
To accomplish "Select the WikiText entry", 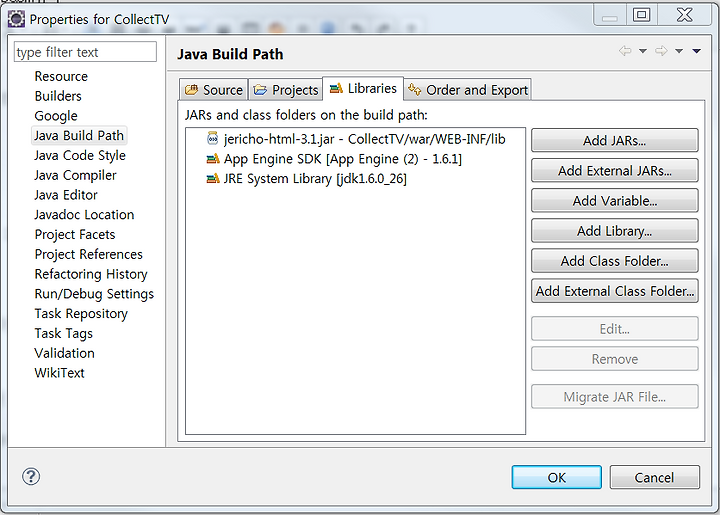I will click(59, 373).
